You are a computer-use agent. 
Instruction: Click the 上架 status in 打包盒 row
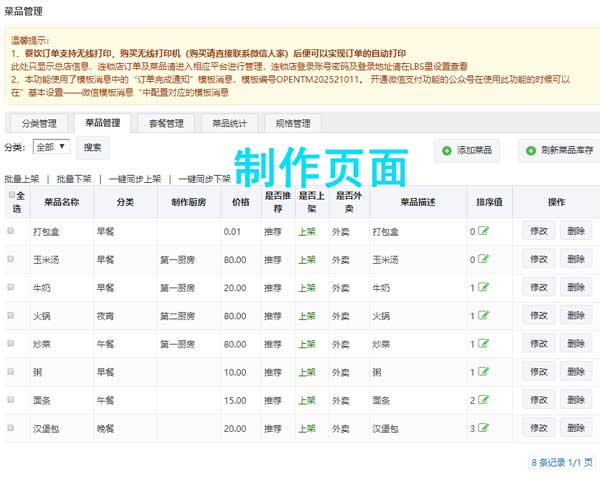click(x=307, y=232)
